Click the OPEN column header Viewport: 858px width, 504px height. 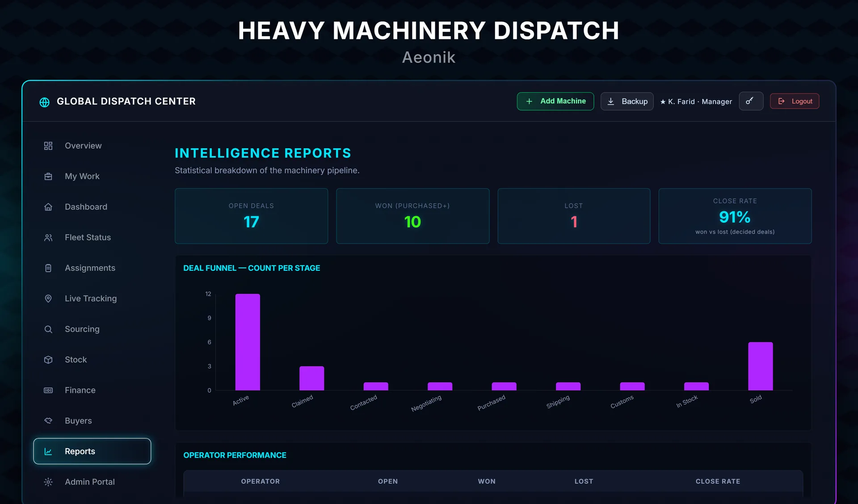(x=388, y=482)
